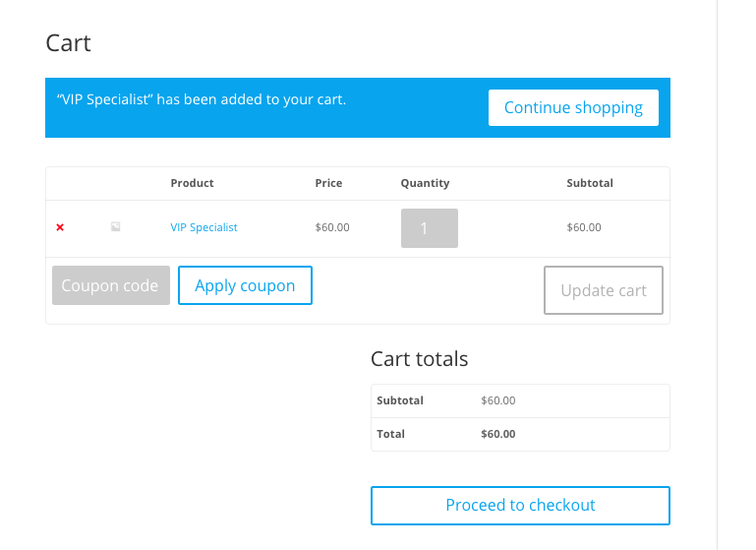This screenshot has width=756, height=550.
Task: Remove VIP Specialist with the red X
Action: click(60, 227)
